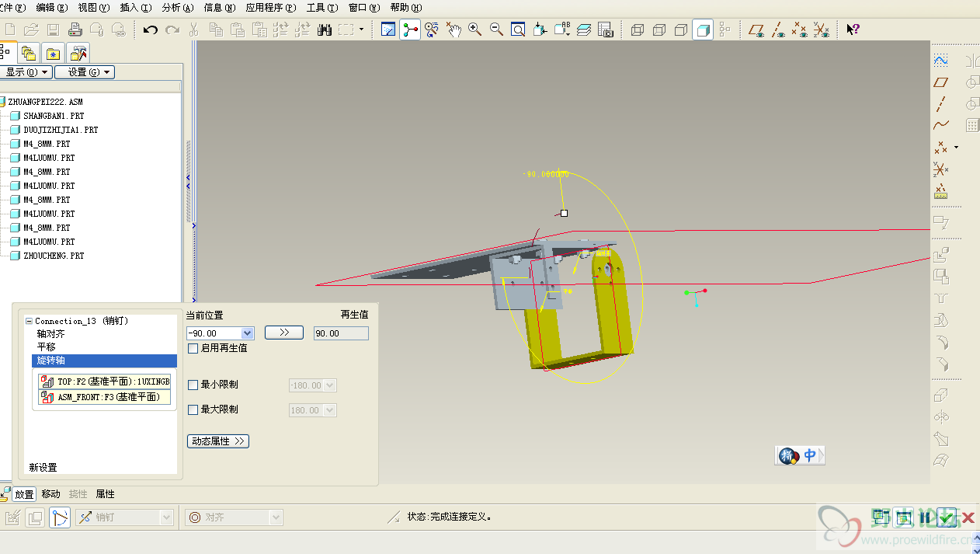Enable the 启用再生值 checkbox
Image resolution: width=980 pixels, height=554 pixels.
(x=193, y=348)
